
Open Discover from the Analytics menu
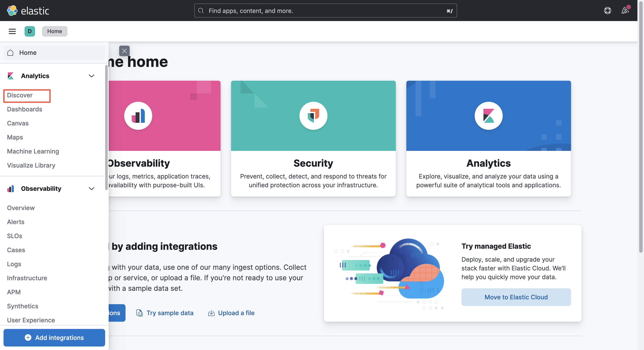(x=20, y=95)
